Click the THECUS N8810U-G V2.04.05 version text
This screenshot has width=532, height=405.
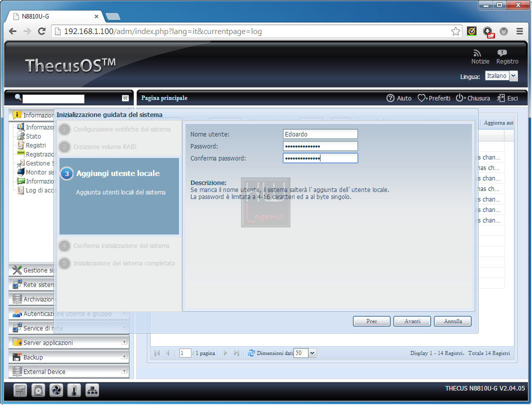485,388
